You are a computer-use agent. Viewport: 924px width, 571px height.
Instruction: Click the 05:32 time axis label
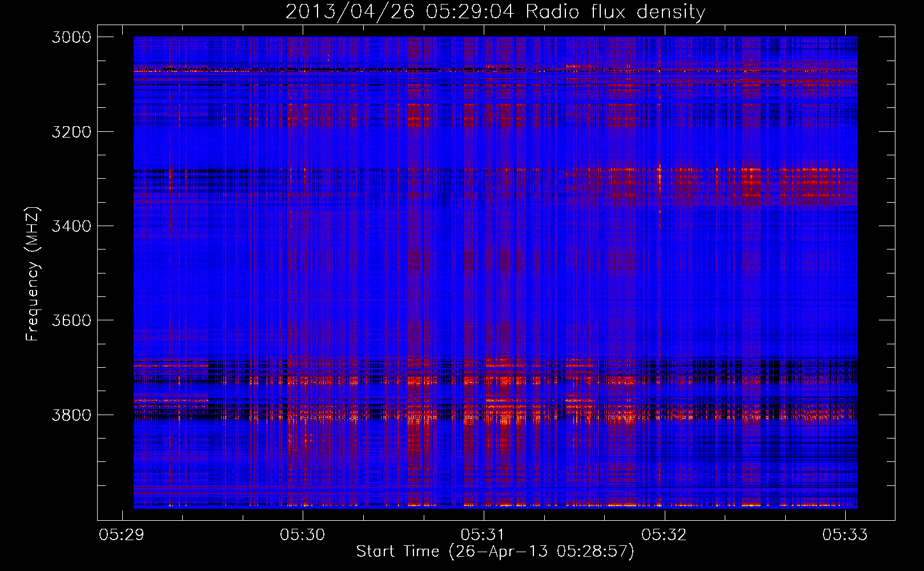664,535
